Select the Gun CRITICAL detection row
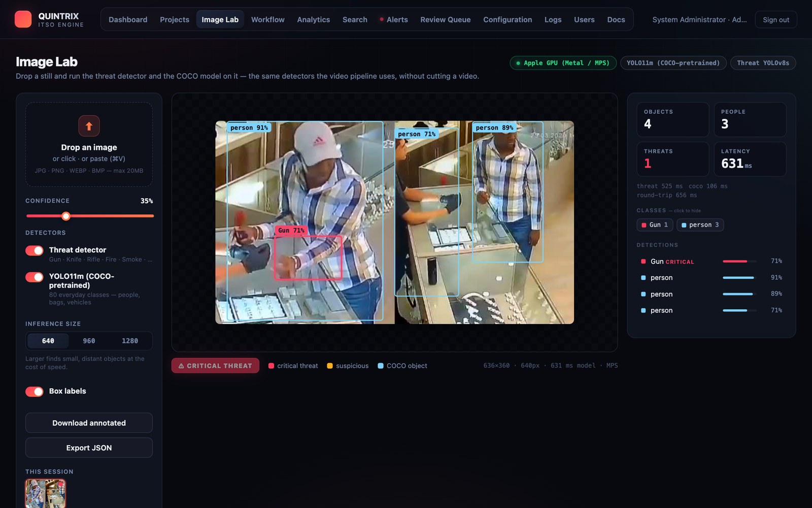Viewport: 812px width, 508px height. pos(712,261)
